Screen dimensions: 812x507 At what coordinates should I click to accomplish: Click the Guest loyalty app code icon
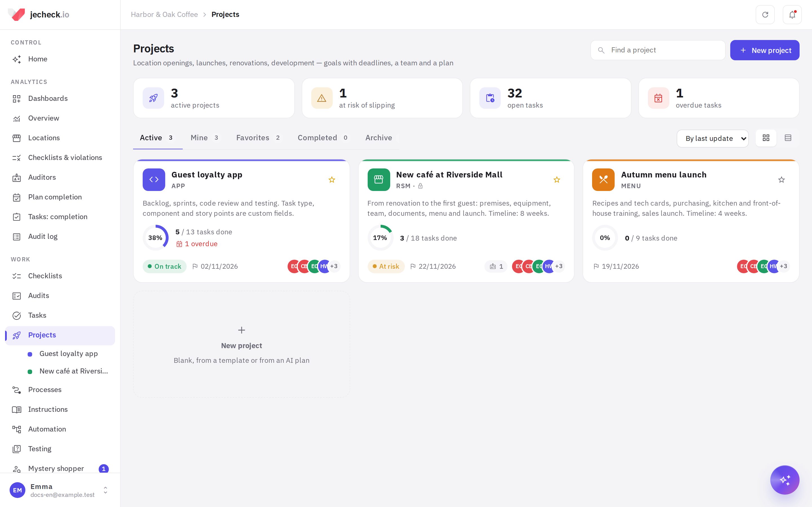pyautogui.click(x=154, y=180)
